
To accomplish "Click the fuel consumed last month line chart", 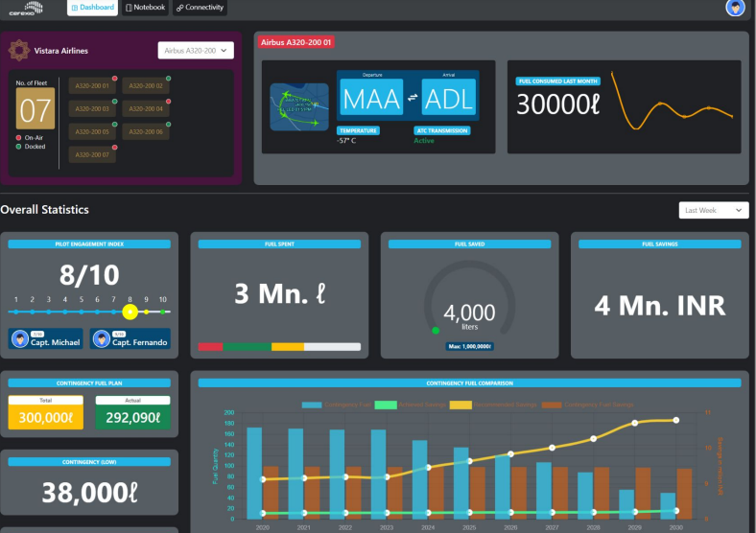I will (672, 102).
